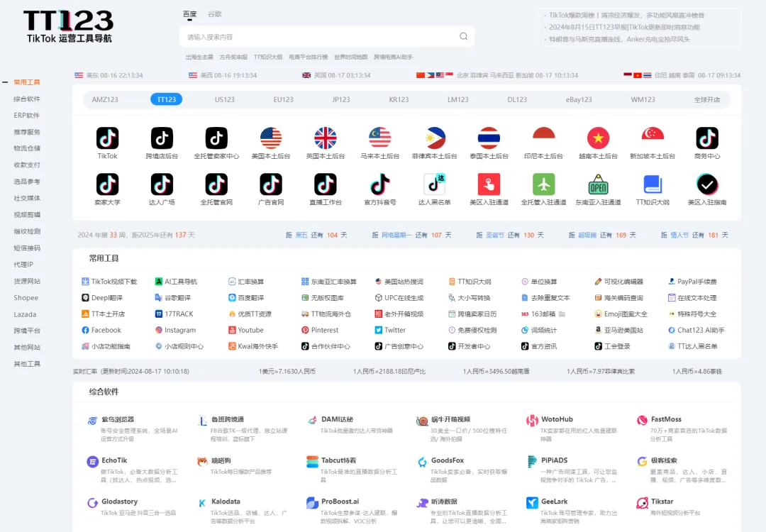Open the TikTok视频下载 tool link
This screenshot has height=532, width=766.
[109, 282]
